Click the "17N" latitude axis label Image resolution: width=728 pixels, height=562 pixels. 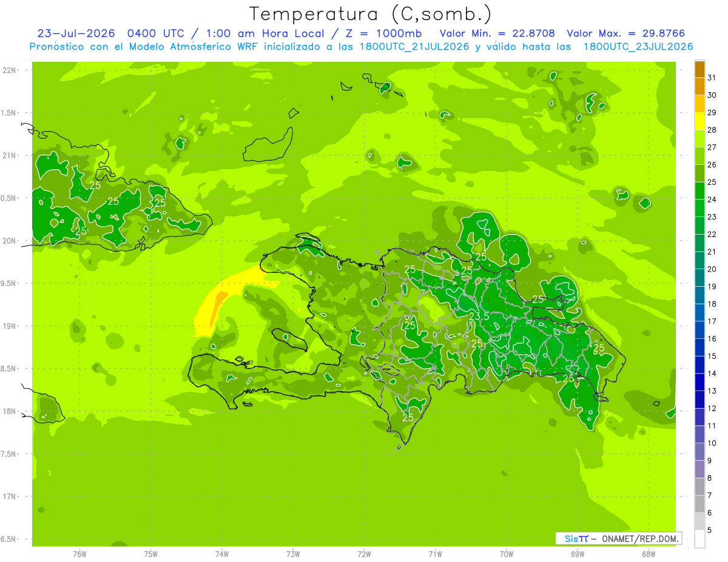10,497
